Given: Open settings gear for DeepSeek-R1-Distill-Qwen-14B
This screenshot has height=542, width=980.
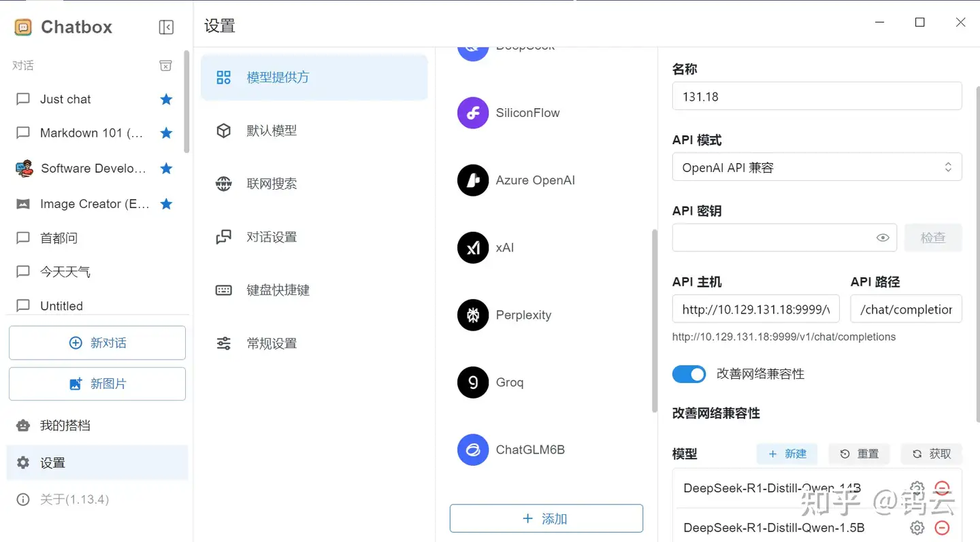Looking at the screenshot, I should tap(917, 488).
